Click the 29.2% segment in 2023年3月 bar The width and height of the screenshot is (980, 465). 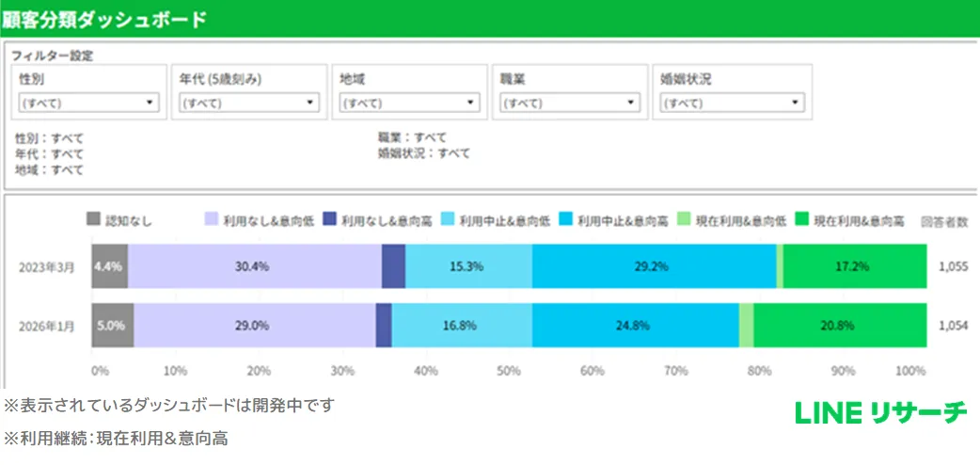pos(653,266)
